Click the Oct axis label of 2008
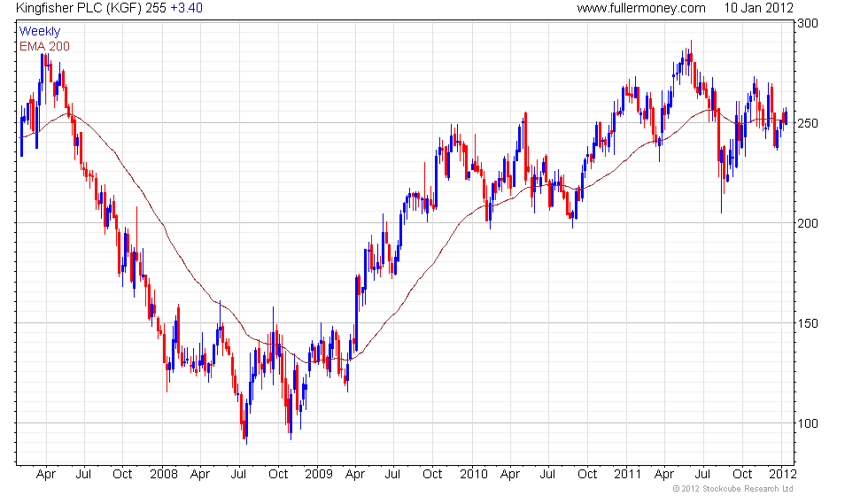This screenshot has width=868, height=496. (x=278, y=475)
